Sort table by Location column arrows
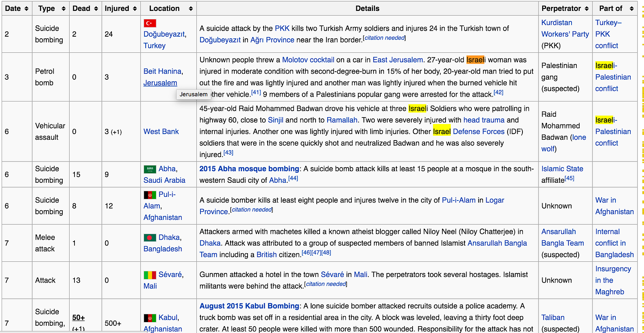644x333 pixels. click(x=191, y=8)
